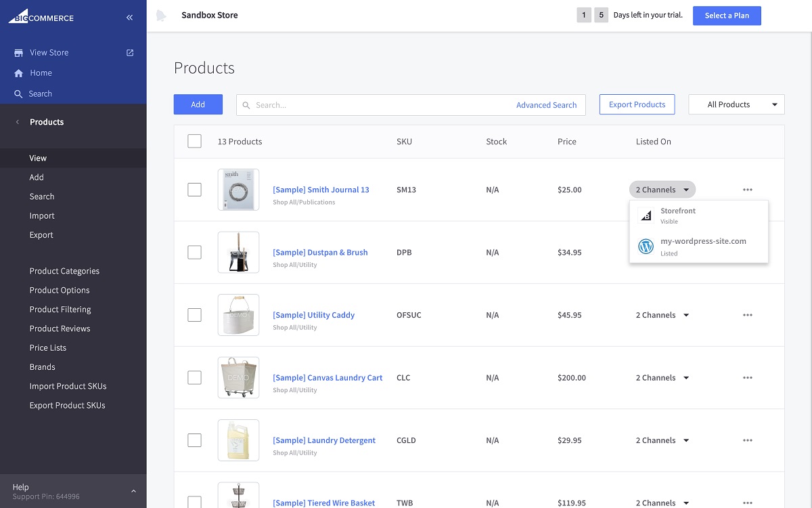The width and height of the screenshot is (812, 508).
Task: Click the WordPress channel icon
Action: tap(646, 247)
